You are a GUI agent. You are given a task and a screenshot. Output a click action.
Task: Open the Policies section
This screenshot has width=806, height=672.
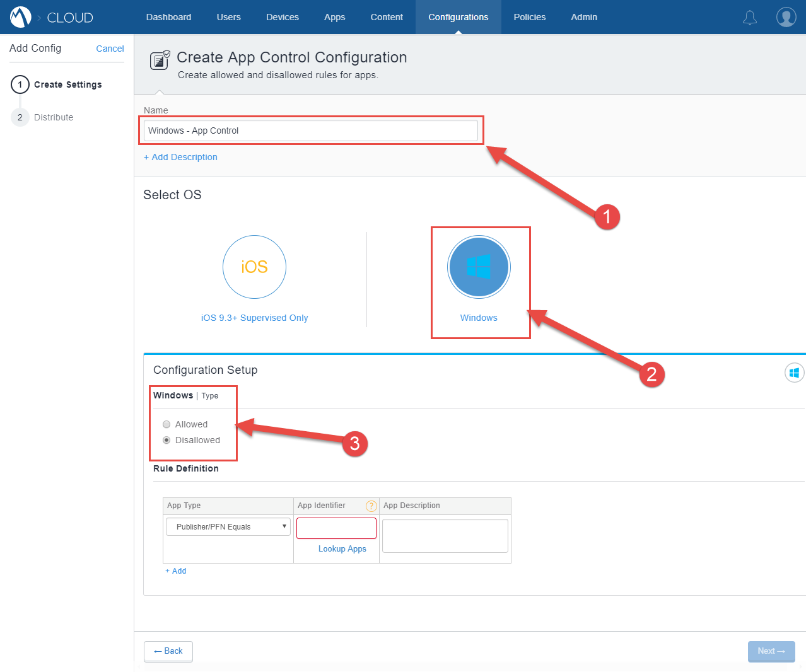point(529,17)
